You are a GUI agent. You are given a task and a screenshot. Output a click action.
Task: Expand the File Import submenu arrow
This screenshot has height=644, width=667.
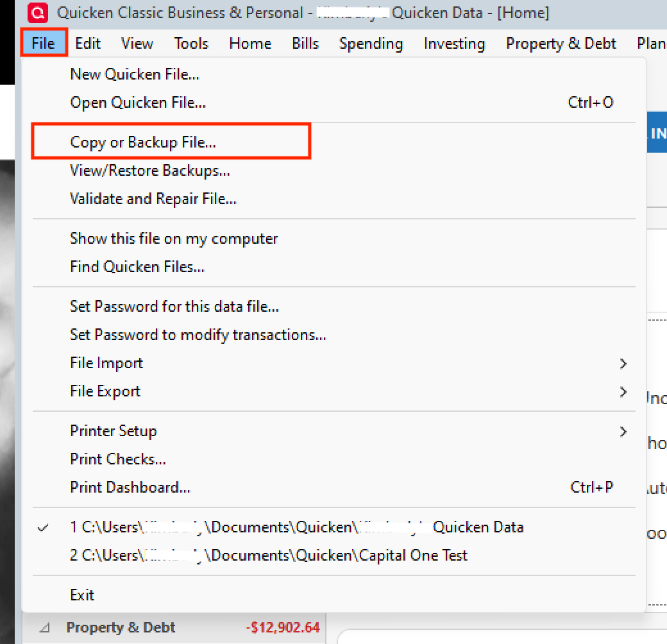(x=623, y=364)
